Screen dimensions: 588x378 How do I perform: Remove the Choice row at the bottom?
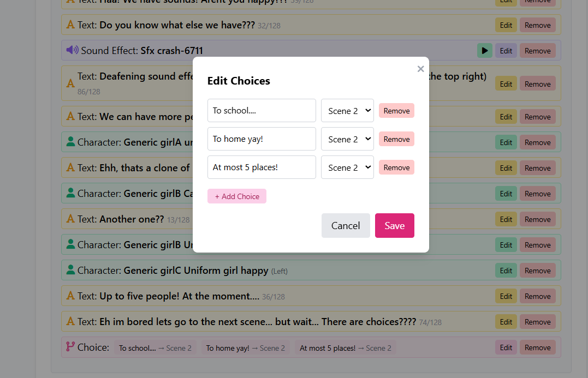point(537,347)
